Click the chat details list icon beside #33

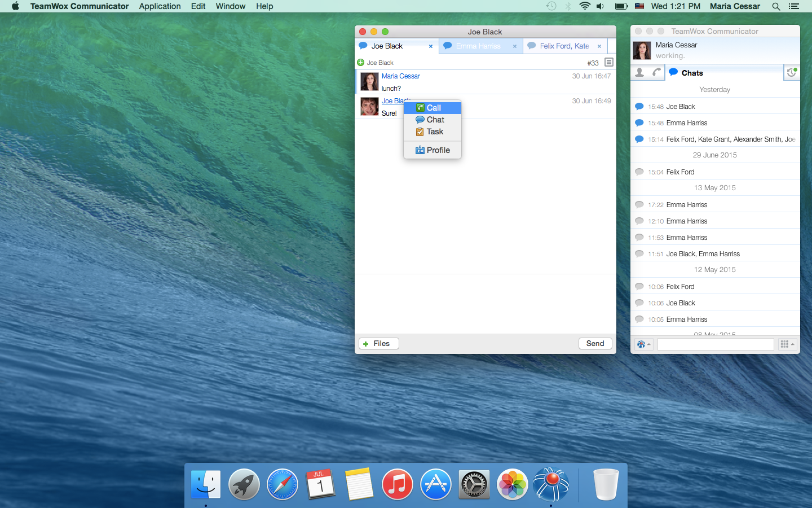pyautogui.click(x=608, y=62)
